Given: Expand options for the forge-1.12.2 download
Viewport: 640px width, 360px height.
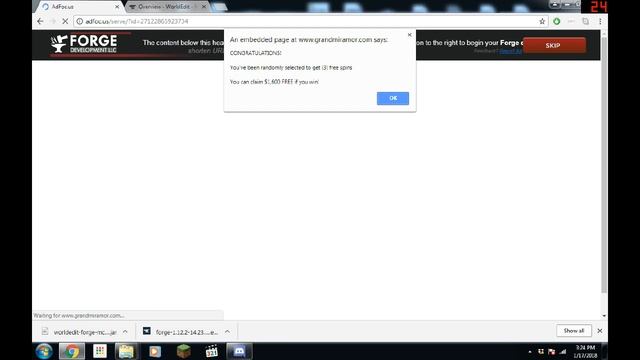Looking at the screenshot, I should click(227, 332).
